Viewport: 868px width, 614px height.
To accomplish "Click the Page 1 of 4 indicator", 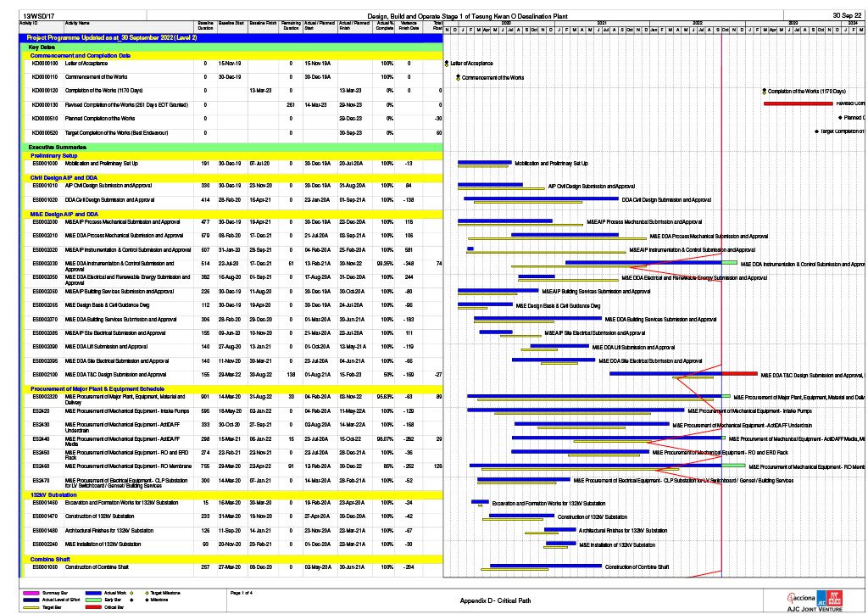I will (243, 592).
